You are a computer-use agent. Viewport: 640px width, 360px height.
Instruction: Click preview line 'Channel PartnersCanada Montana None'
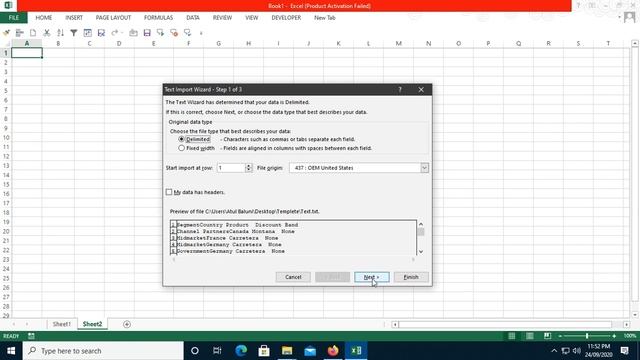tap(236, 231)
